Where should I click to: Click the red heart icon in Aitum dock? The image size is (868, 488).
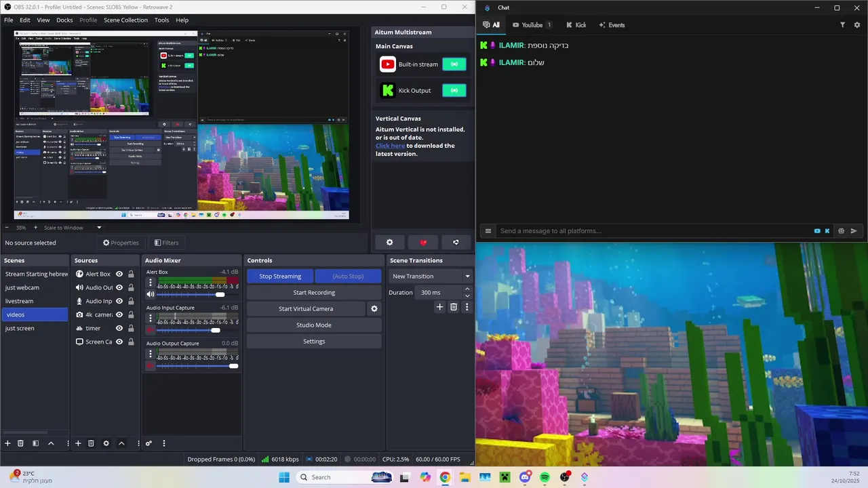(x=423, y=242)
